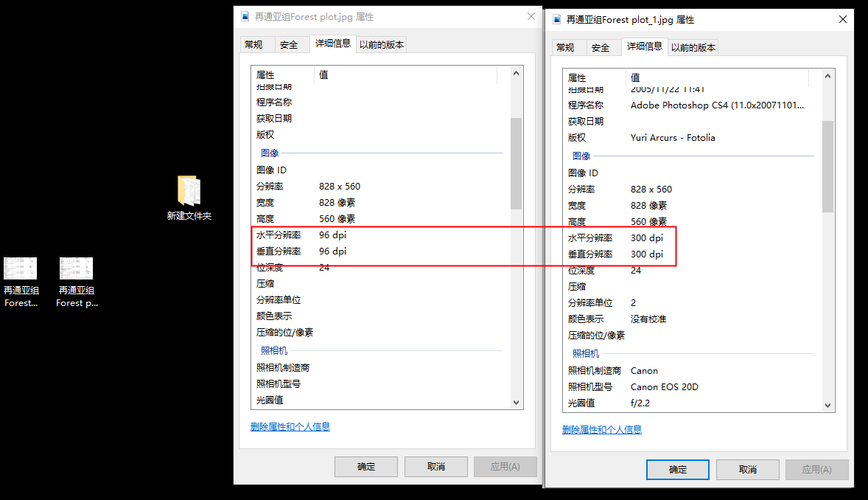Image resolution: width=868 pixels, height=500 pixels.
Task: Switch to 常规 tab in Forest plot_1.jpg window
Action: 565,48
